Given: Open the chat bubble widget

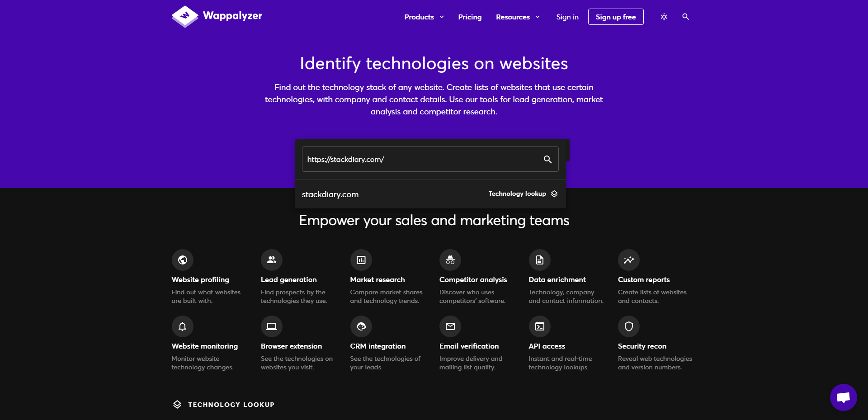Looking at the screenshot, I should pos(844,397).
